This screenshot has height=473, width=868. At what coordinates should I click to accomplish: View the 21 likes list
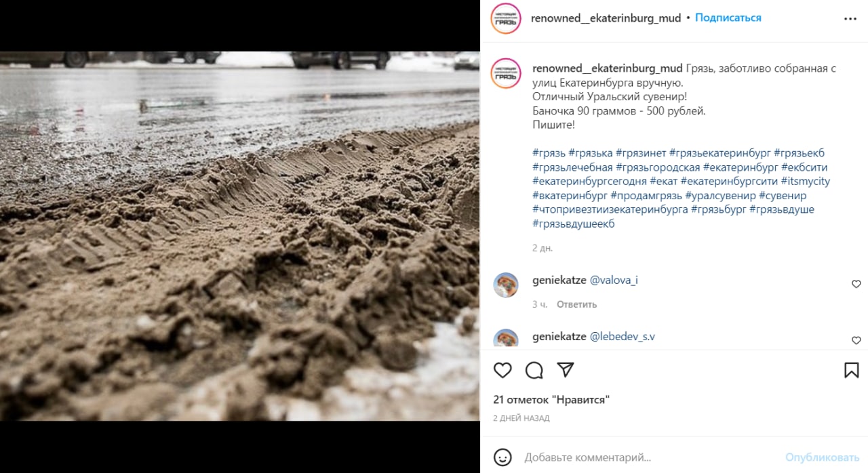point(551,400)
